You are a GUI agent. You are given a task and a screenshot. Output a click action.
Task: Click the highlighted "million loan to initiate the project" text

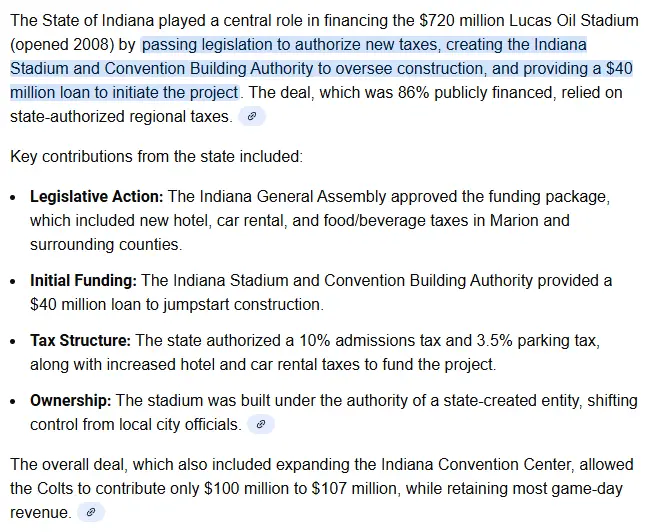pos(125,93)
